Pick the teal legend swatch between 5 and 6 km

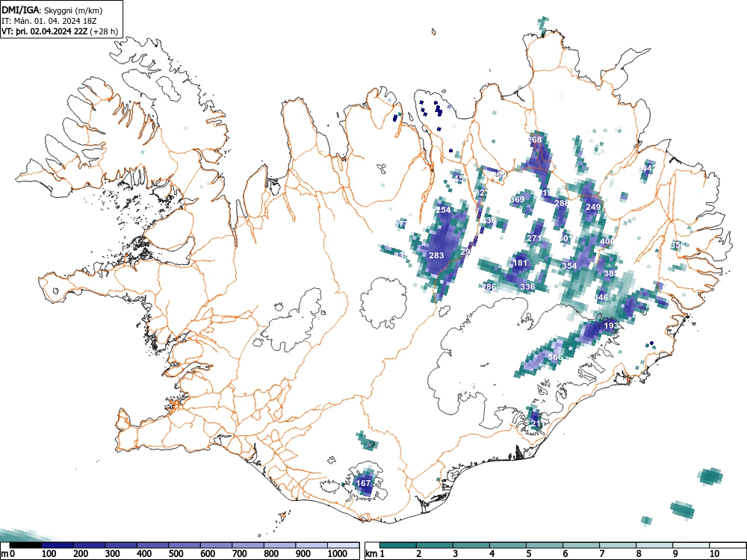545,545
